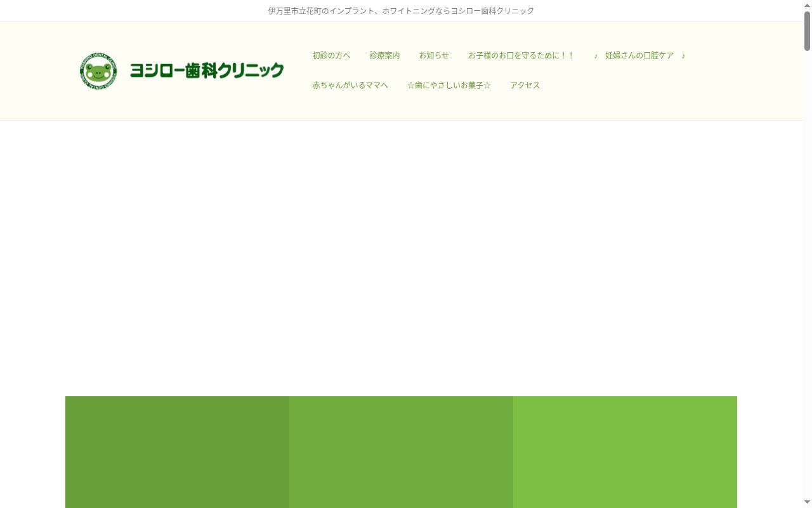This screenshot has height=508, width=812.
Task: Open 赤ちゃんがいるママへ link
Action: (x=350, y=86)
